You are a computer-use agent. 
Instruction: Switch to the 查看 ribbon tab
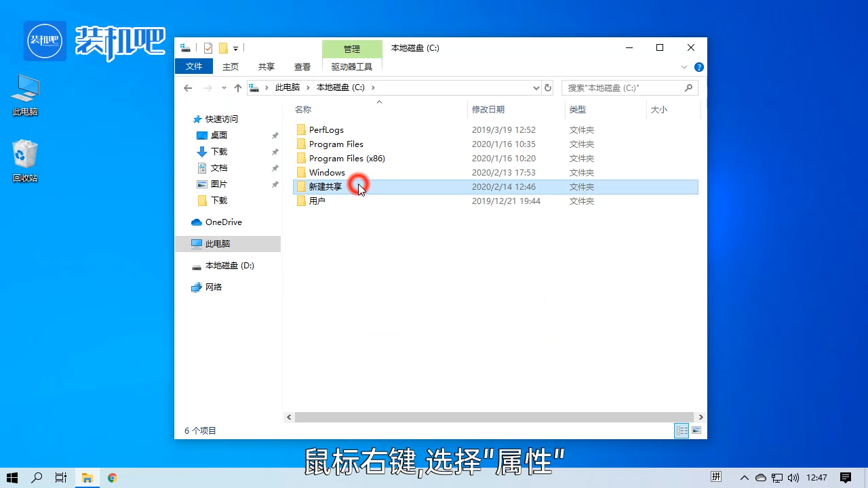click(x=302, y=66)
